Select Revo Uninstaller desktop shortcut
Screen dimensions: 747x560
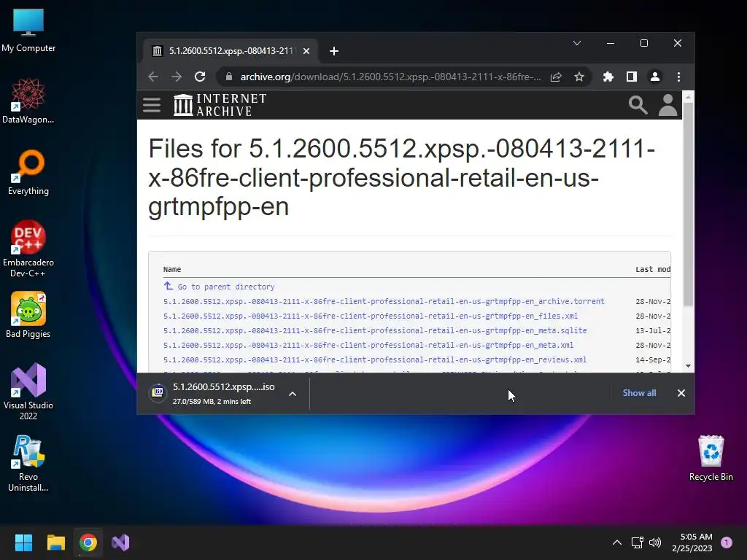[x=28, y=463]
